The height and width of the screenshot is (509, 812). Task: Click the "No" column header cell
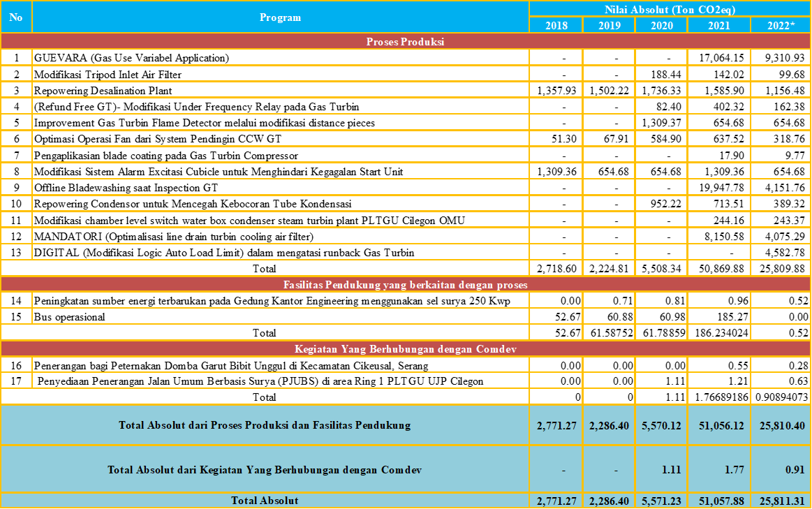click(16, 17)
